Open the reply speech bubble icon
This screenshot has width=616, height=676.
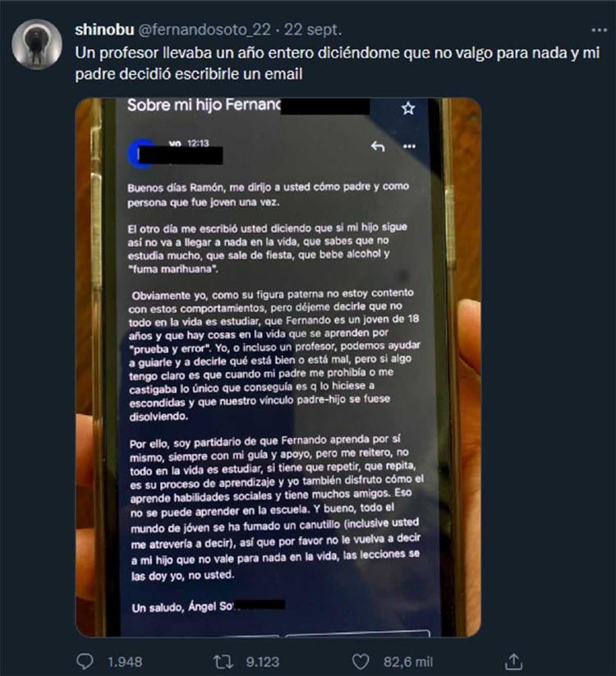(85, 661)
